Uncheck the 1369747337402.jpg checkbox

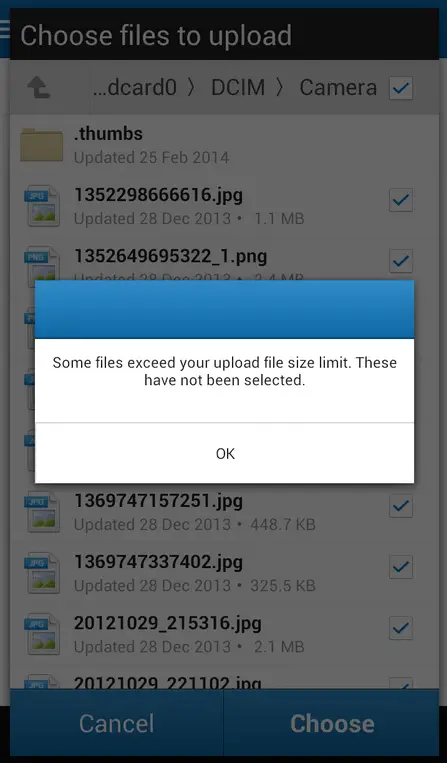tap(401, 567)
